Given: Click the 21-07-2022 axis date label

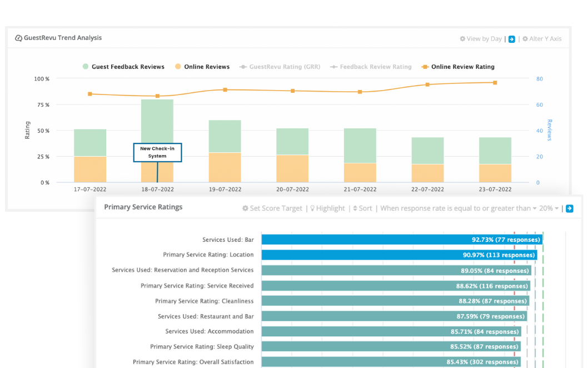Looking at the screenshot, I should coord(360,190).
